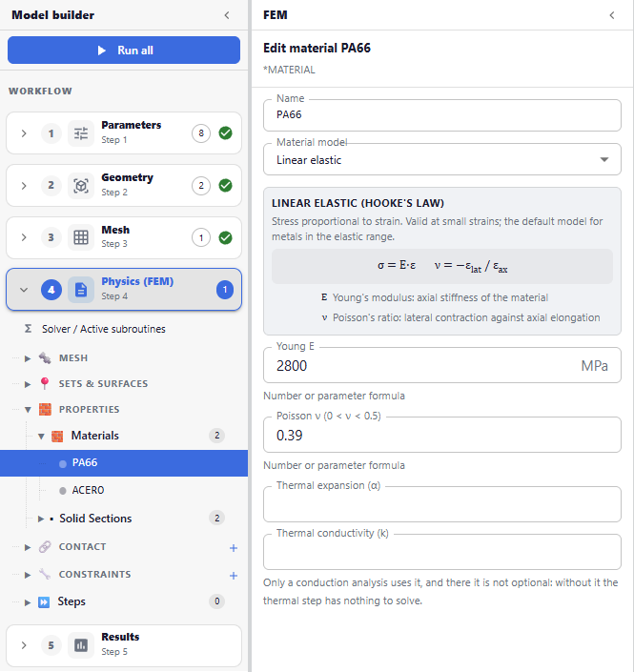
Task: Click the Parameters count badge 8
Action: click(201, 133)
